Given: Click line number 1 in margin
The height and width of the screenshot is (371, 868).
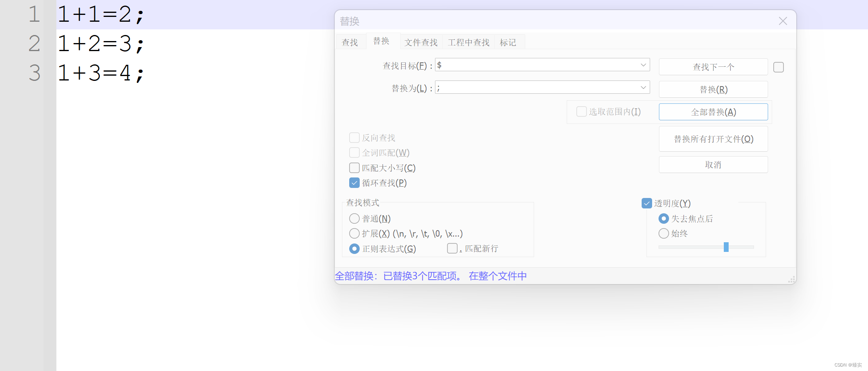Looking at the screenshot, I should coord(35,14).
